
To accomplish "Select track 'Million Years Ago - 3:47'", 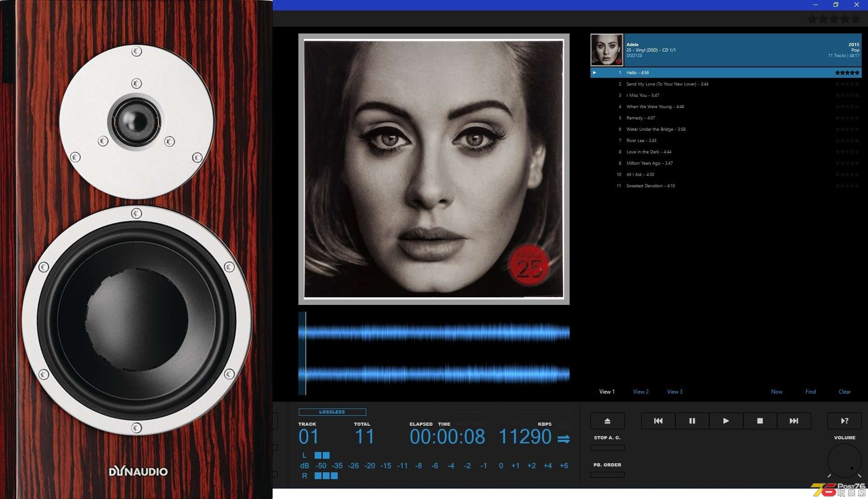I will [726, 163].
